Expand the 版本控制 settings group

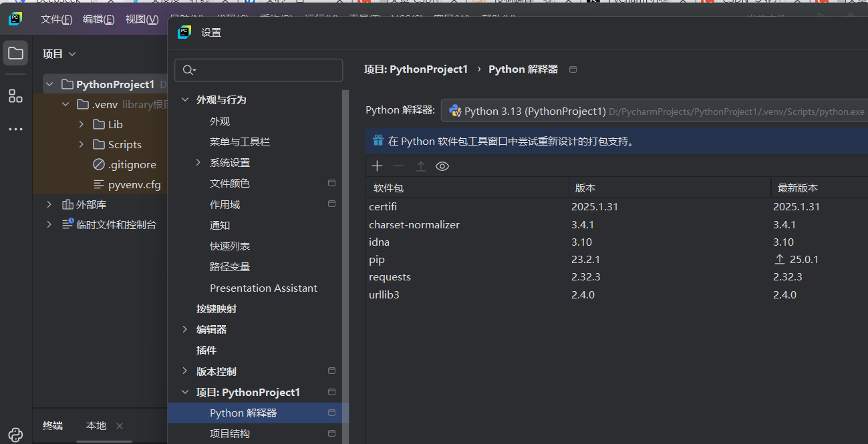(x=185, y=371)
